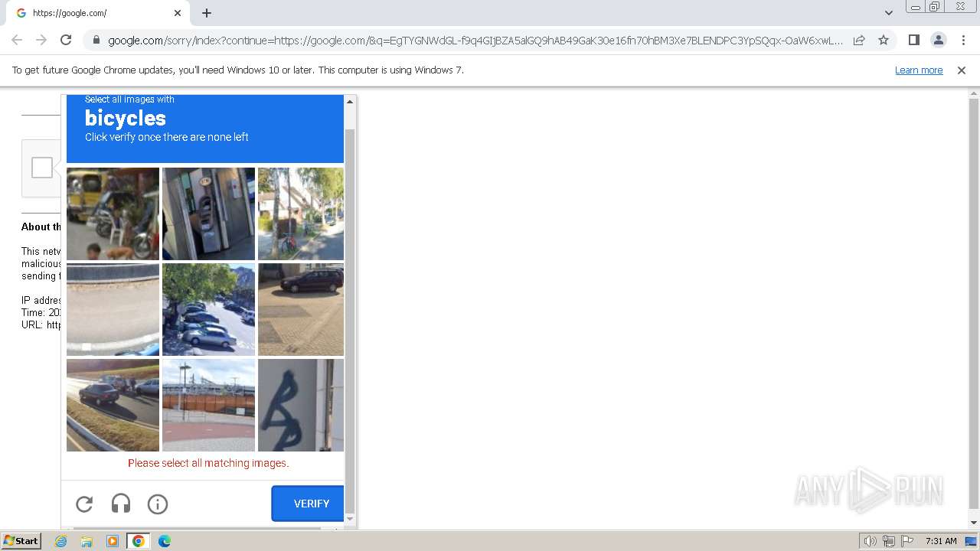Image resolution: width=980 pixels, height=551 pixels.
Task: Reload the page in Chrome toolbar
Action: (x=66, y=40)
